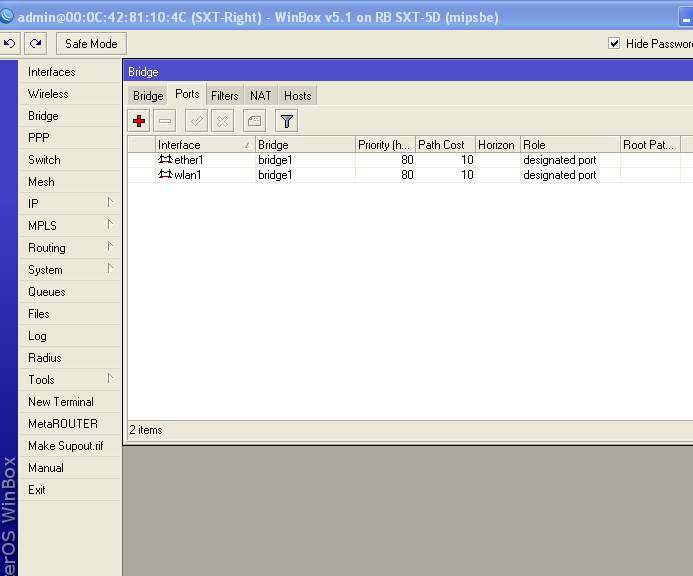Screen dimensions: 693x576
Task: Open Bridge in the left sidebar menu
Action: click(x=70, y=116)
